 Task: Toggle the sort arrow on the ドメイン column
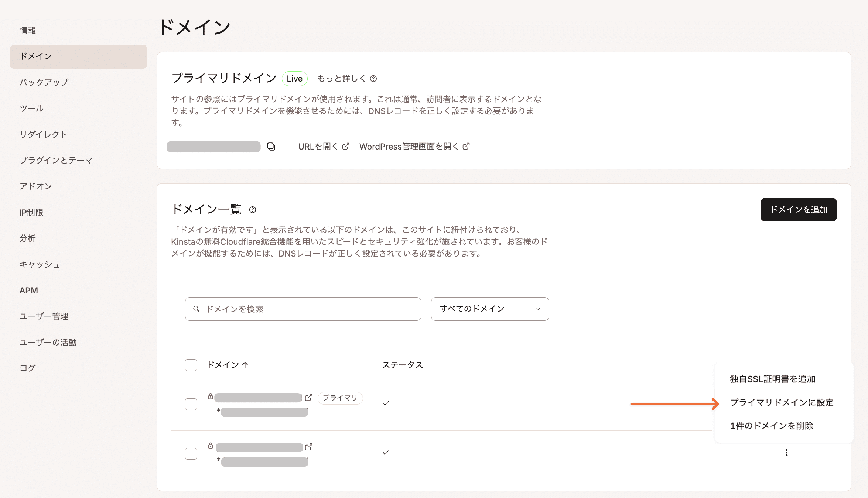pos(245,365)
